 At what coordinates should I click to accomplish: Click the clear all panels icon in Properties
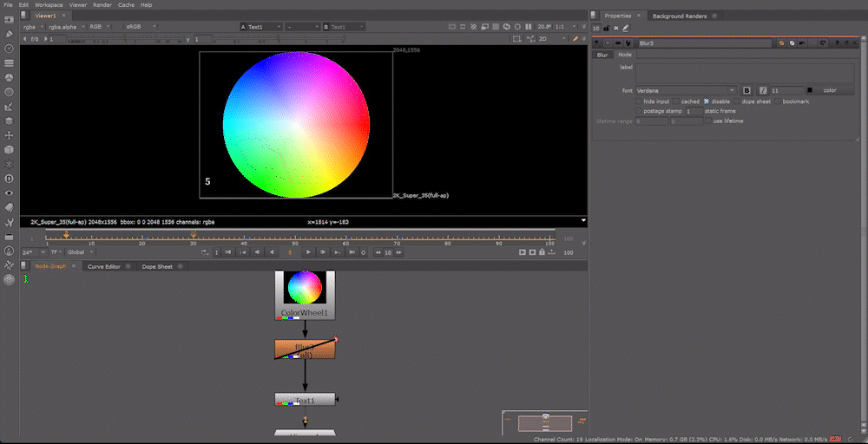(x=616, y=29)
